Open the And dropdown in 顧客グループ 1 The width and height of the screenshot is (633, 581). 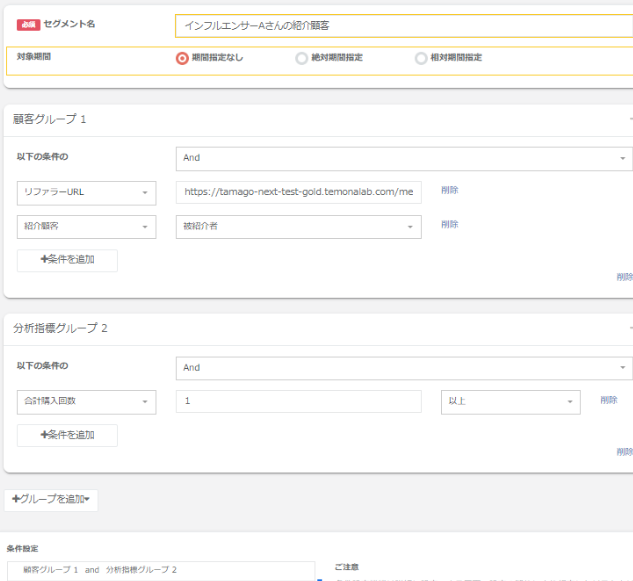pos(403,158)
